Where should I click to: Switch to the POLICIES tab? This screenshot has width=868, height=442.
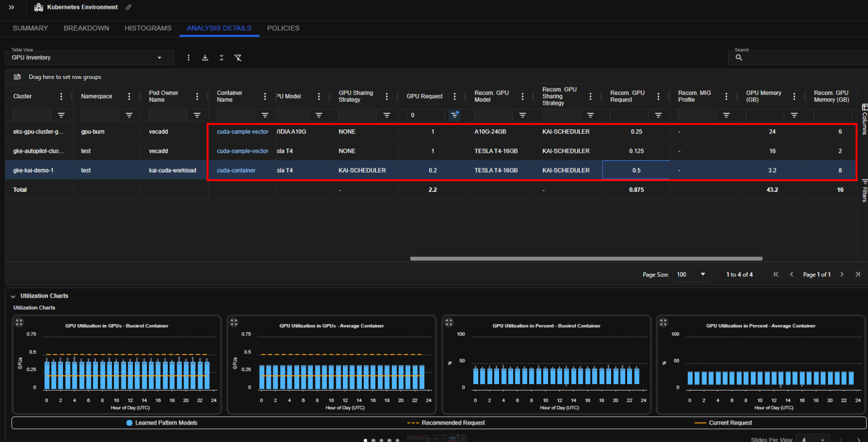283,28
